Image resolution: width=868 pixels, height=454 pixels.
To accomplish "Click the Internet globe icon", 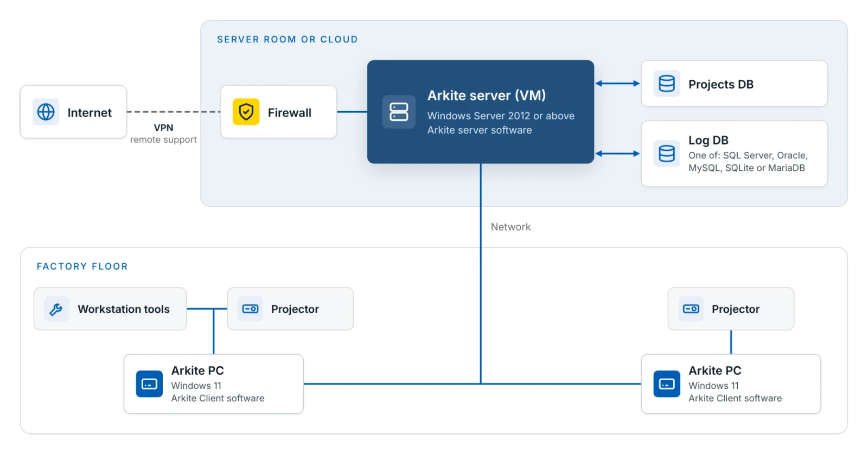I will coord(46,112).
